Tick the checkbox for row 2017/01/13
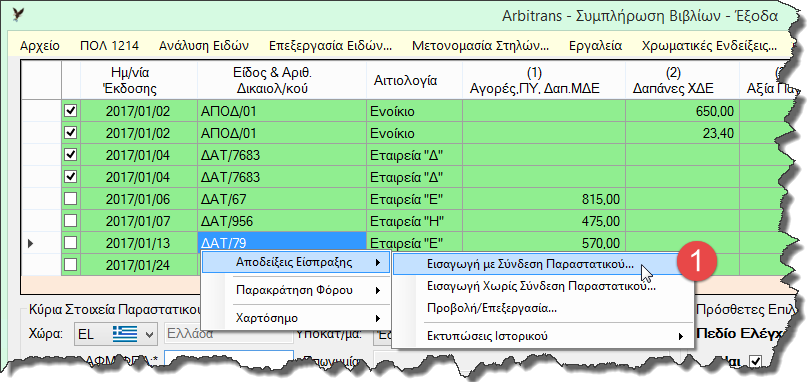This screenshot has height=382, width=808. (70, 243)
